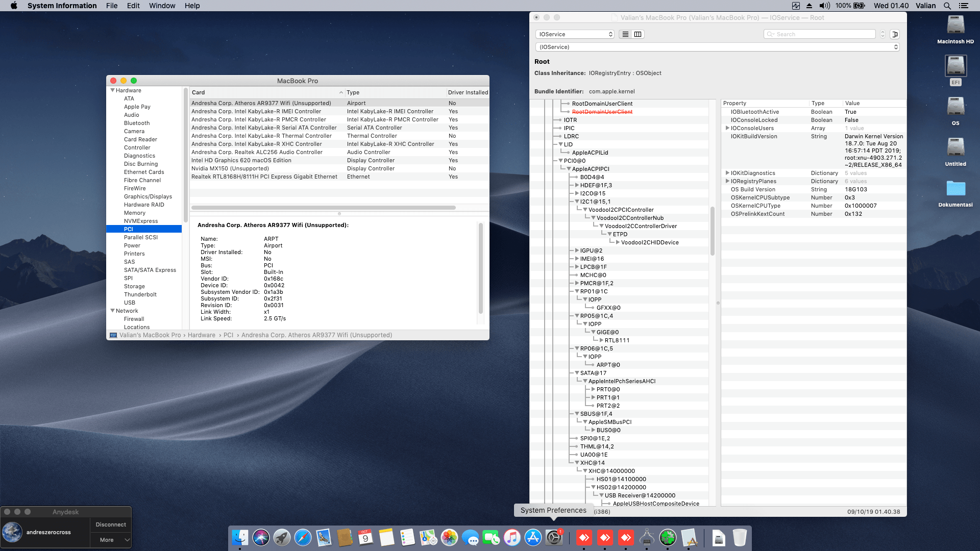Open Reminders from the dock
Image resolution: width=980 pixels, height=551 pixels.
click(407, 537)
